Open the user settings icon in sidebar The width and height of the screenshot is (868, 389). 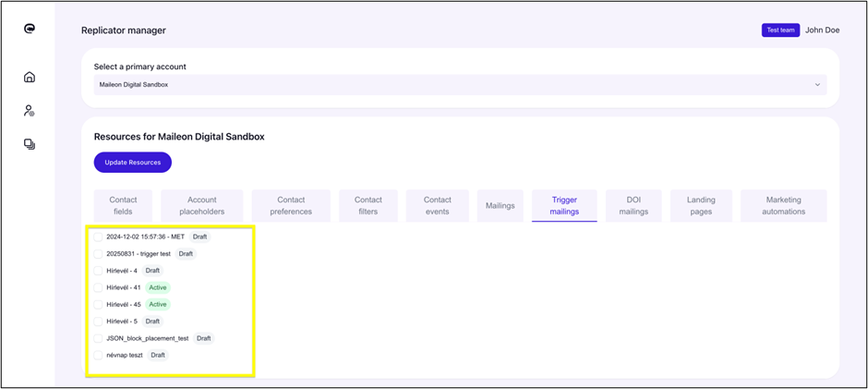tap(30, 111)
